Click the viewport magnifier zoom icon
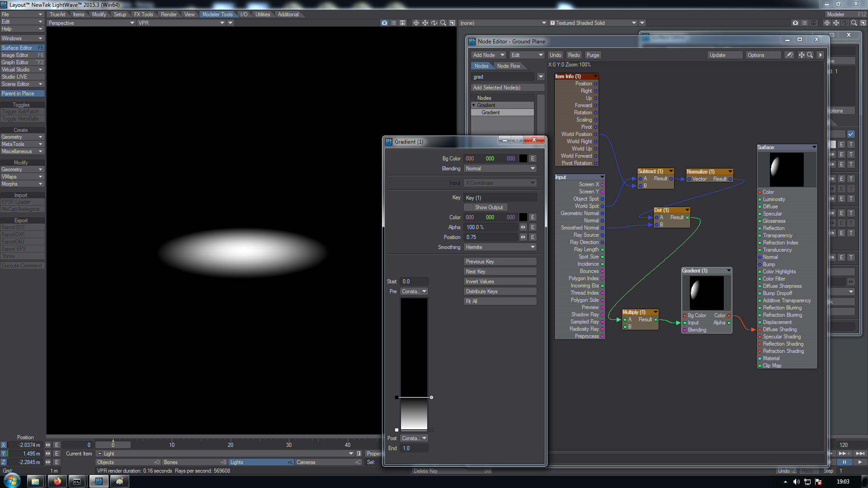The height and width of the screenshot is (488, 868). [443, 23]
